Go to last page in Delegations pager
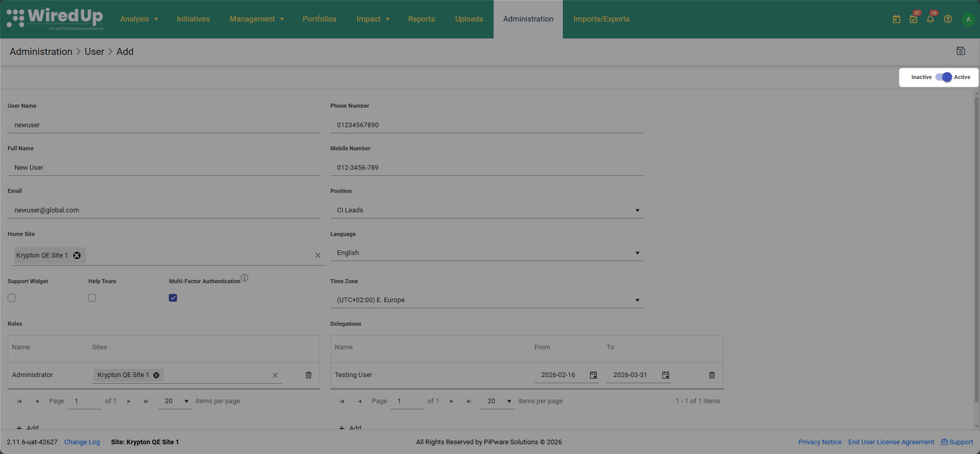Viewport: 980px width, 454px height. 469,401
